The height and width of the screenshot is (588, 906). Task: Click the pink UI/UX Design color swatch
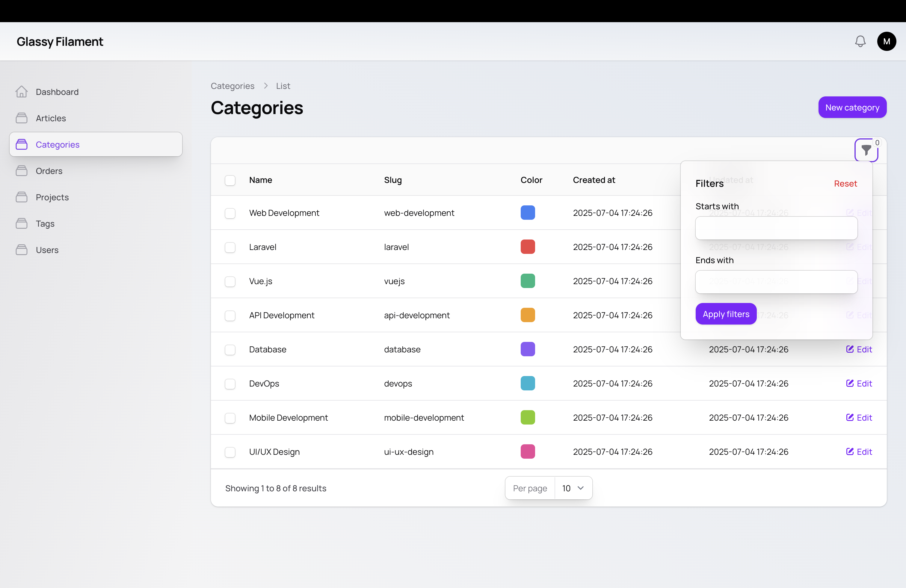528,451
